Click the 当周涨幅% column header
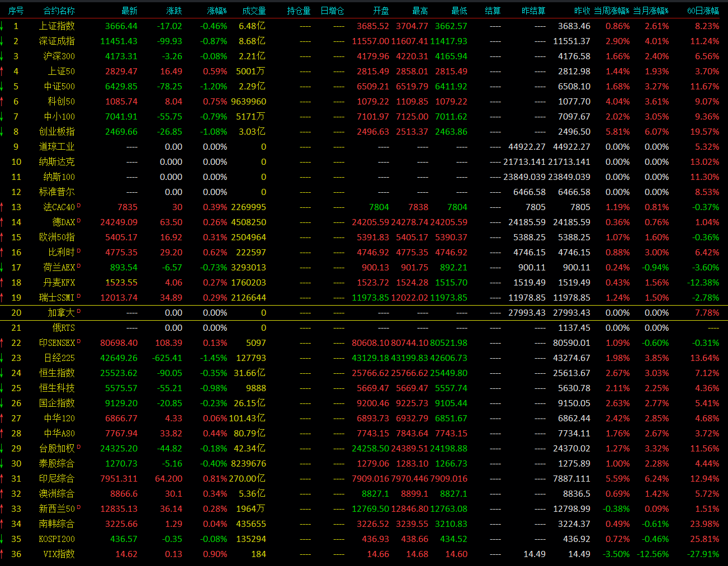The width and height of the screenshot is (728, 566). [x=611, y=11]
